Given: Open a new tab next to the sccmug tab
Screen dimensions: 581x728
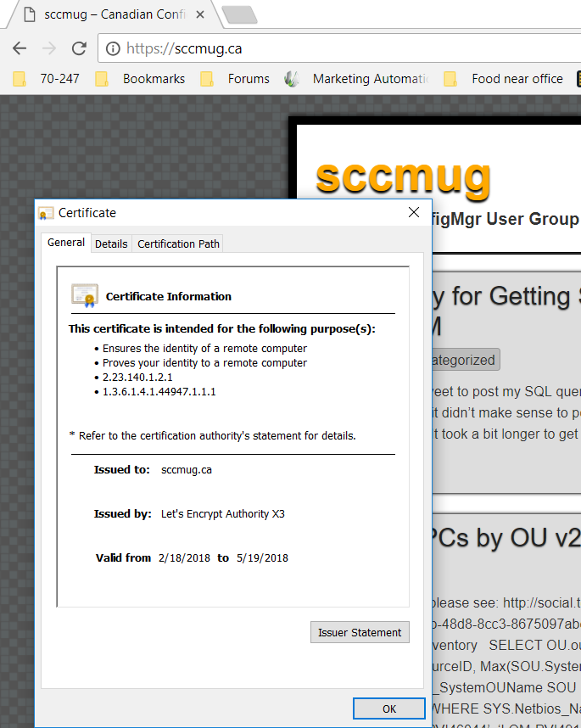Looking at the screenshot, I should click(239, 15).
